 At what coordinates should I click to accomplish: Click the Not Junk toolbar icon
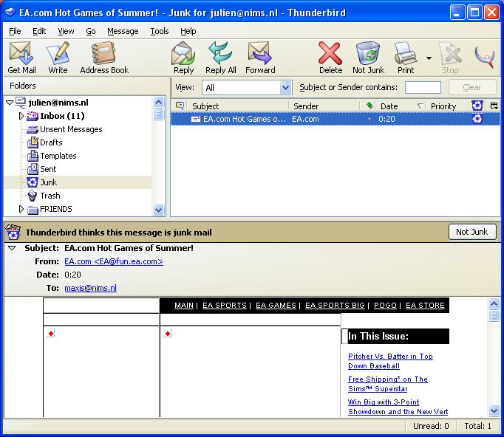pos(368,58)
